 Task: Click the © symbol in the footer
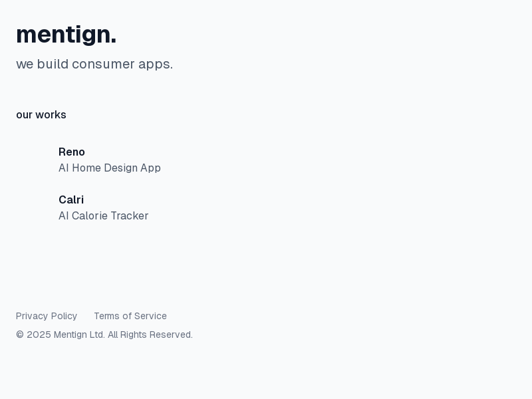20,334
